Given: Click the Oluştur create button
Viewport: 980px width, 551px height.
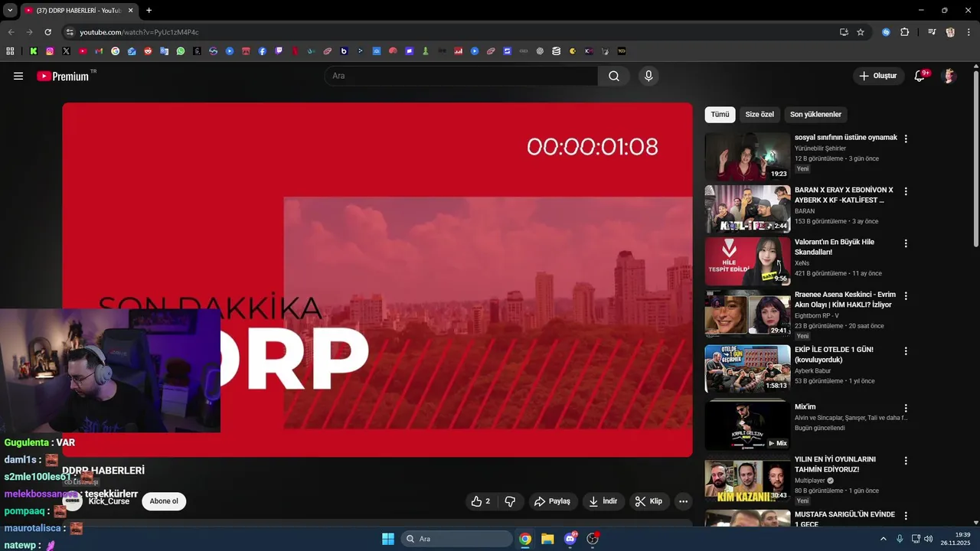Looking at the screenshot, I should click(878, 76).
